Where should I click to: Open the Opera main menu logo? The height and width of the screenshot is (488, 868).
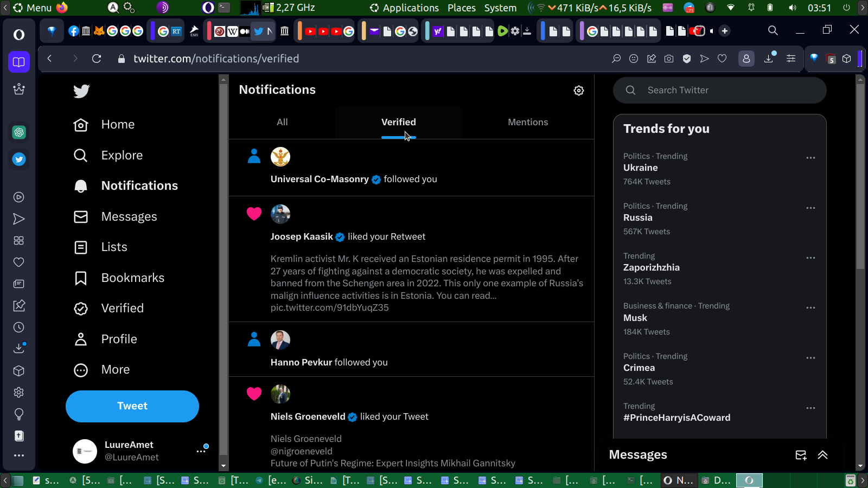click(19, 35)
